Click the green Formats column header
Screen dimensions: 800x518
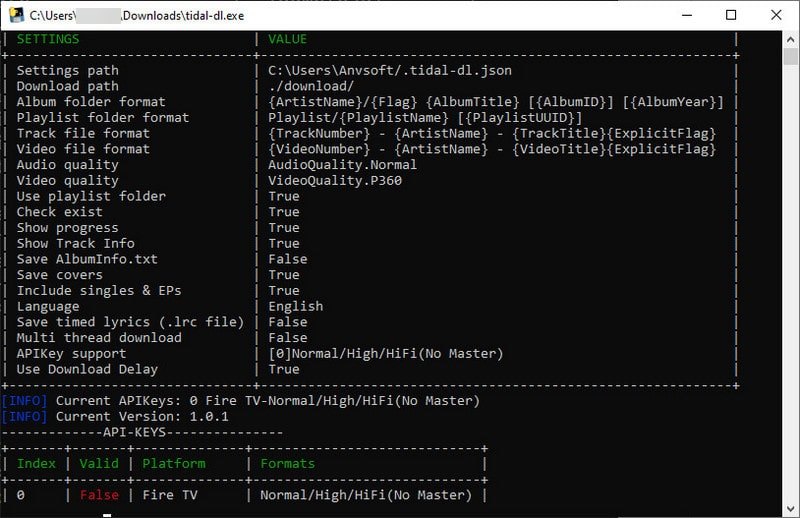[x=288, y=463]
